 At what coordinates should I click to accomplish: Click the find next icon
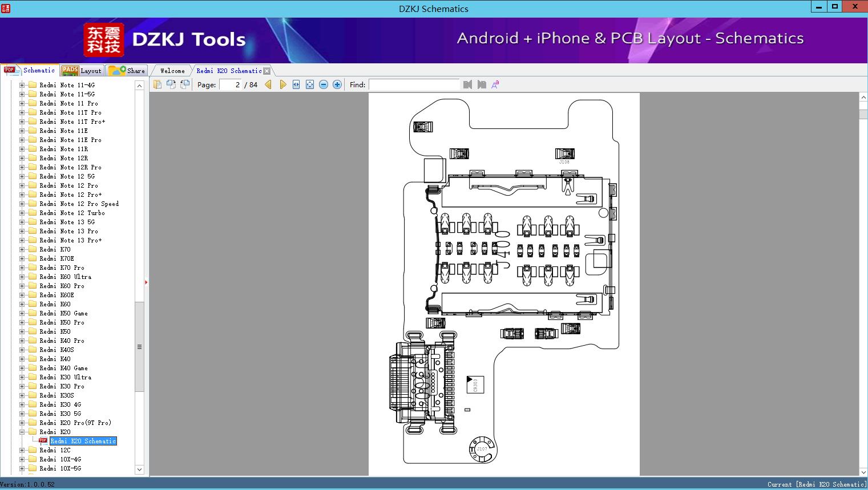(482, 84)
